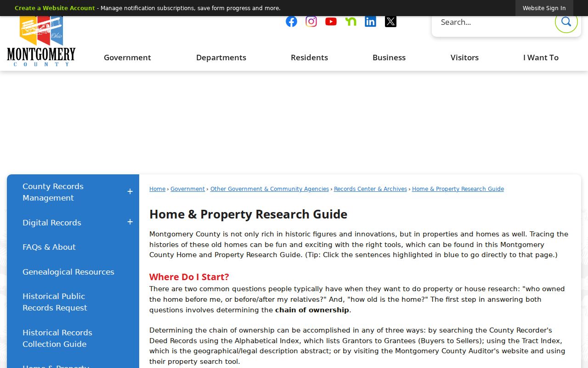Screen dimensions: 588x368
Task: Expand the County Records Management submenu
Action: [130, 191]
